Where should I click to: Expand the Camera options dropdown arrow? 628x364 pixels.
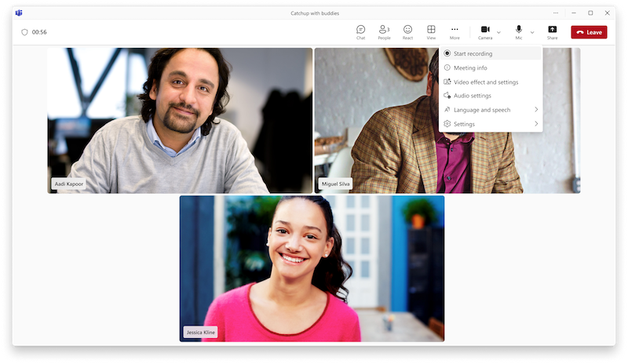499,32
